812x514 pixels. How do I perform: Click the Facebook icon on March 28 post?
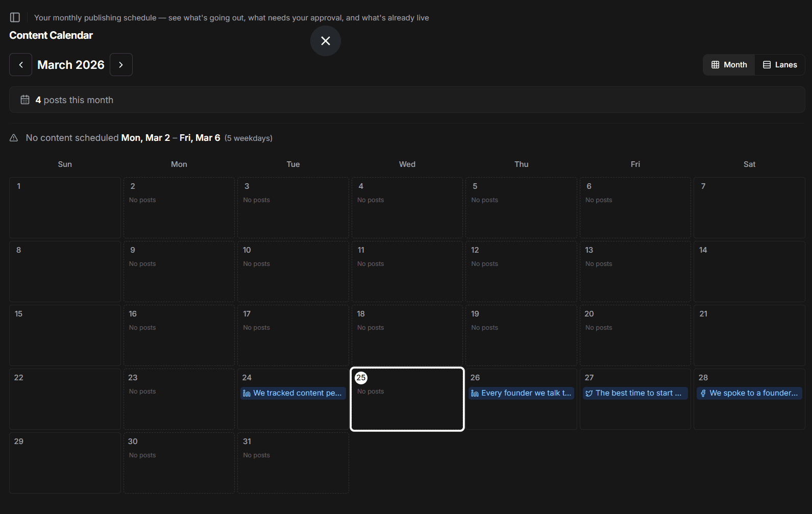[x=703, y=393]
